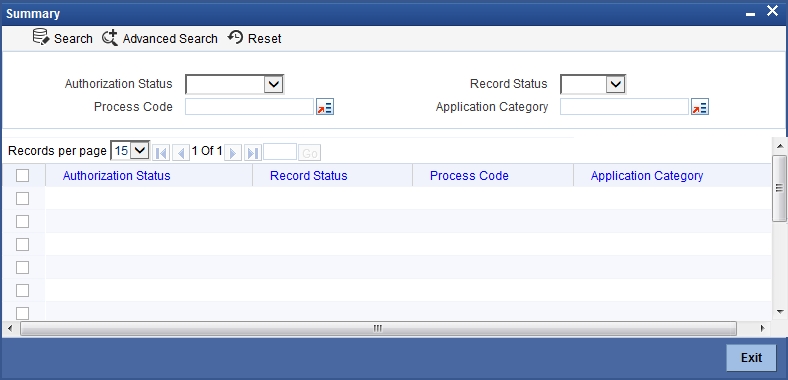Click the Advanced Search magnifier icon
The height and width of the screenshot is (380, 788).
110,38
